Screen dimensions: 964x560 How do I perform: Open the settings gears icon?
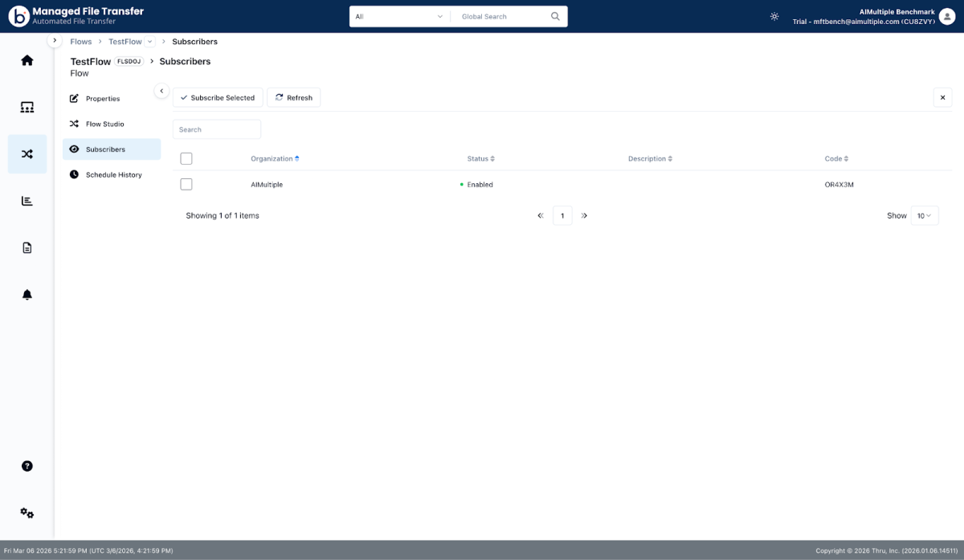27,513
